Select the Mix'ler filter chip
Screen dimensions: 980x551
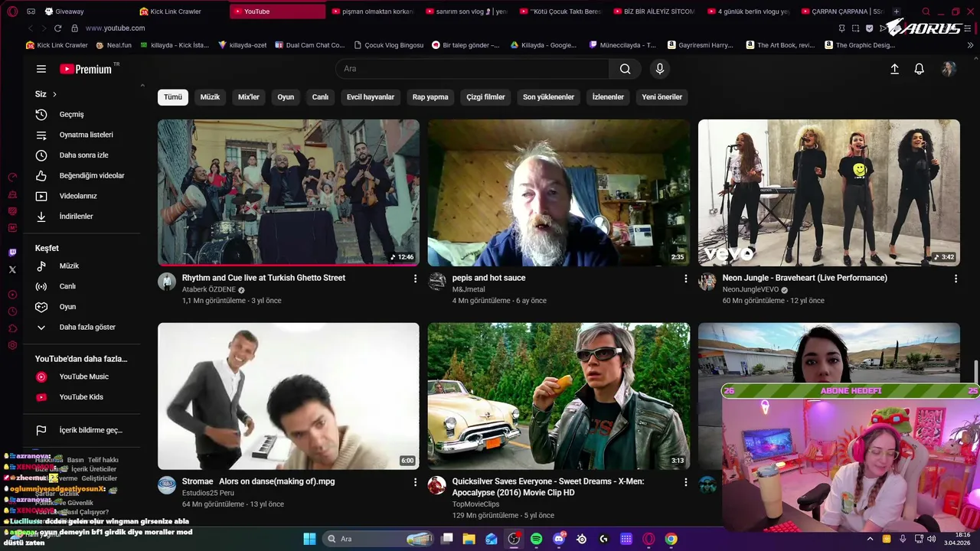[249, 97]
